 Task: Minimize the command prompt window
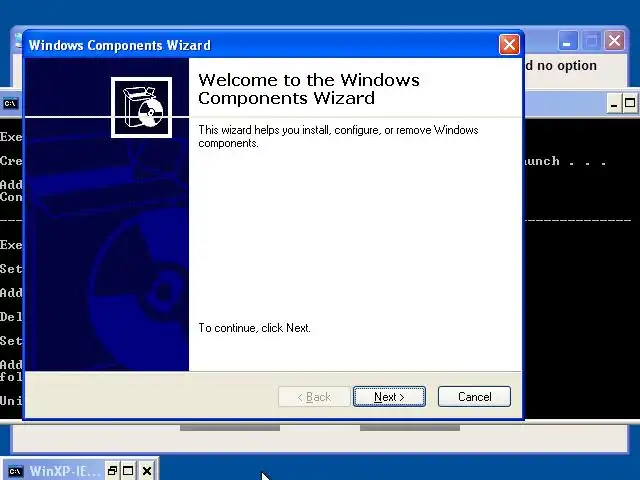pos(613,104)
